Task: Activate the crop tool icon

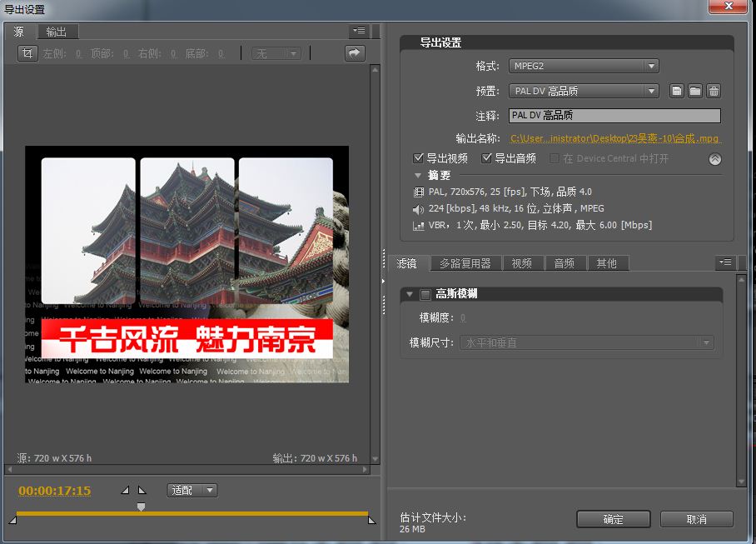Action: [27, 53]
